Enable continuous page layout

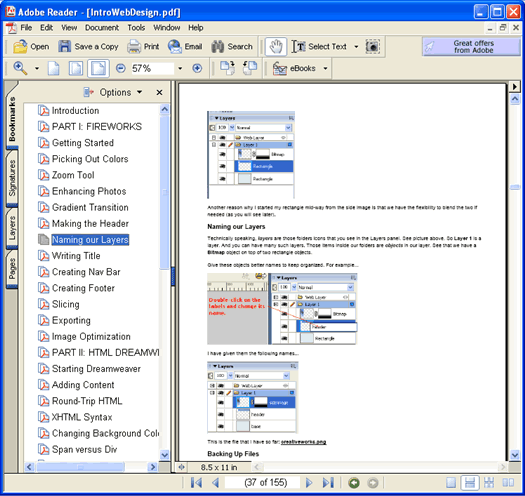[x=470, y=483]
